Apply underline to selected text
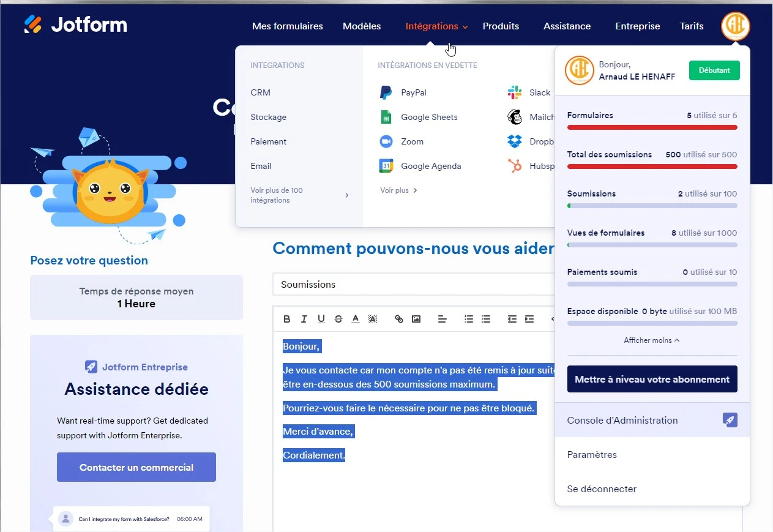 click(x=321, y=318)
